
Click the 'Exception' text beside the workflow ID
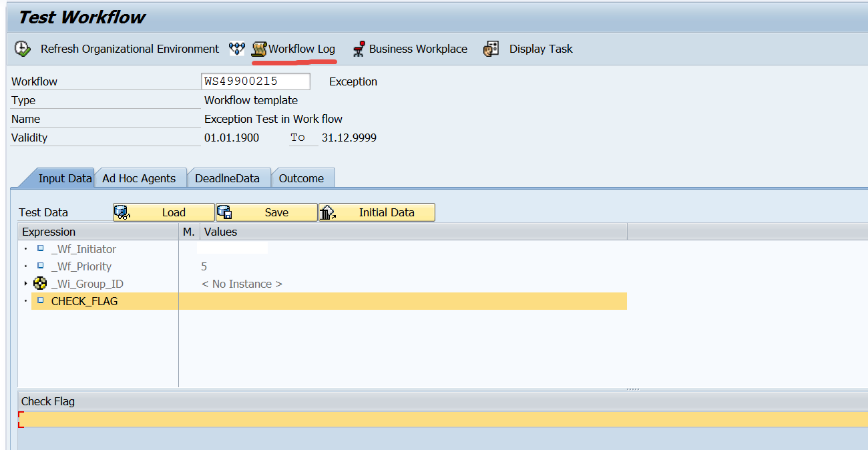tap(353, 81)
